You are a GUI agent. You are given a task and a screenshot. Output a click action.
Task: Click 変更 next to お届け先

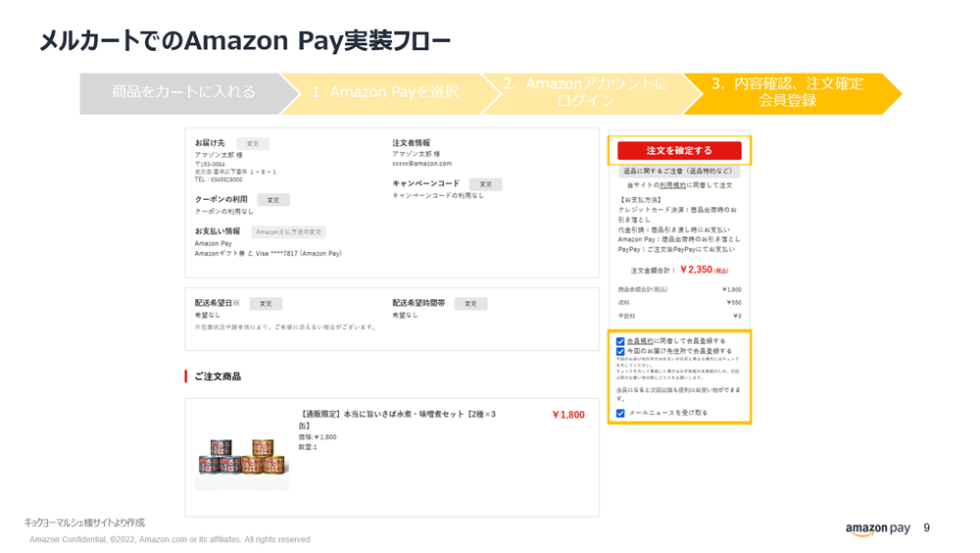[x=253, y=144]
